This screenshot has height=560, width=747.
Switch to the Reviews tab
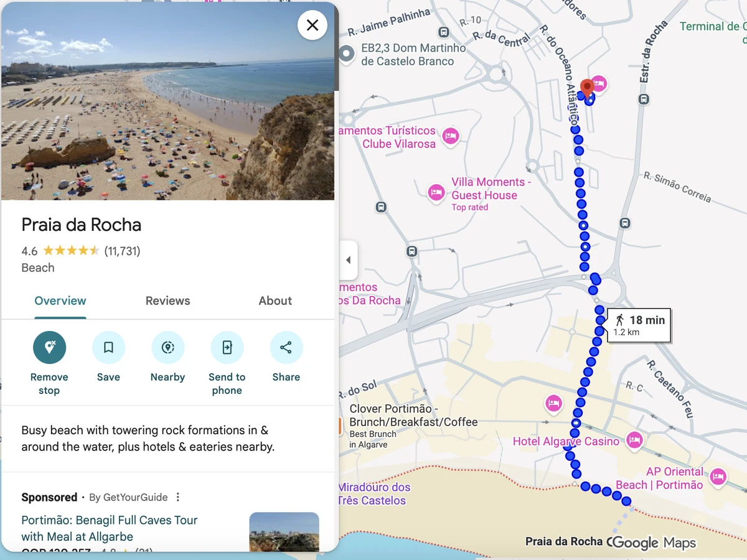click(x=167, y=301)
